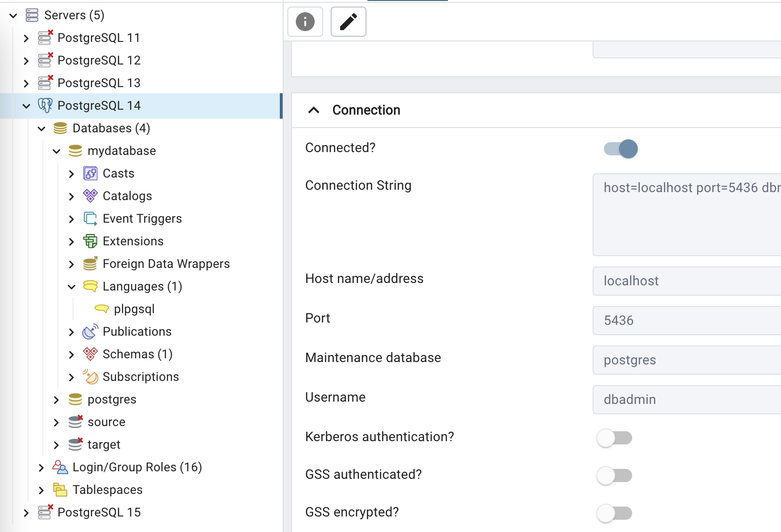Viewport: 781px width, 532px height.
Task: Click the Event Triggers icon
Action: point(89,218)
